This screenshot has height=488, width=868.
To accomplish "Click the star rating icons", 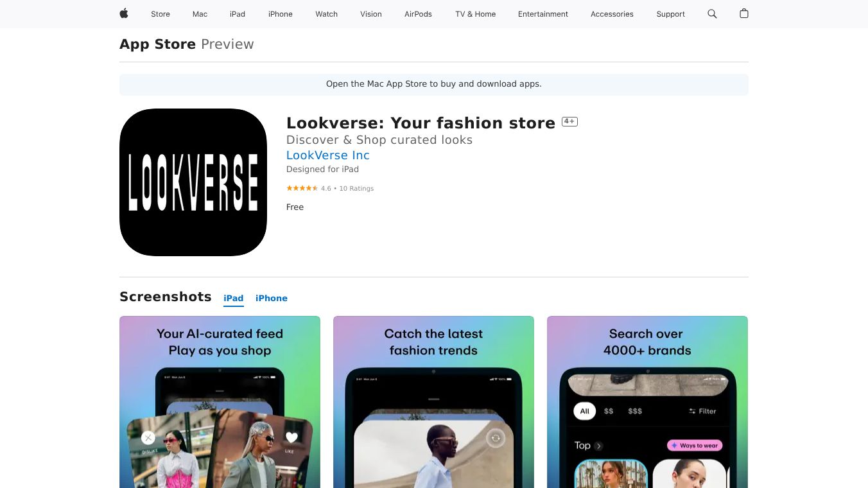I will point(302,188).
